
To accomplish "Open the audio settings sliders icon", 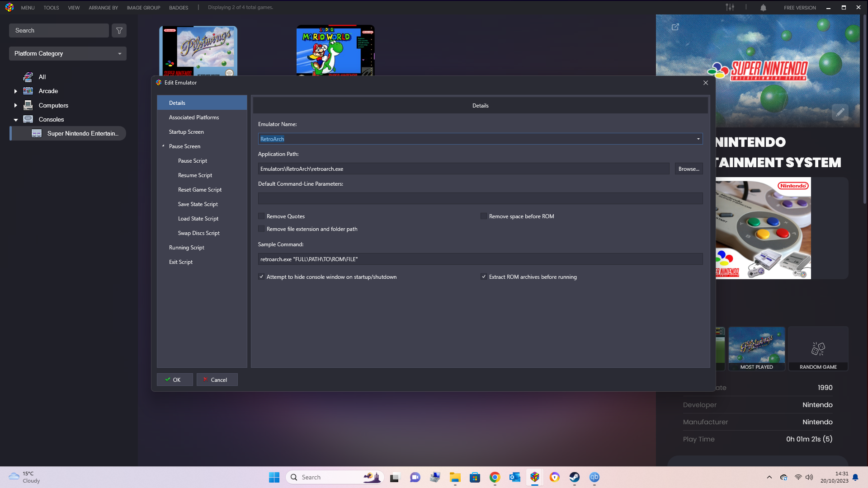I will pyautogui.click(x=730, y=7).
